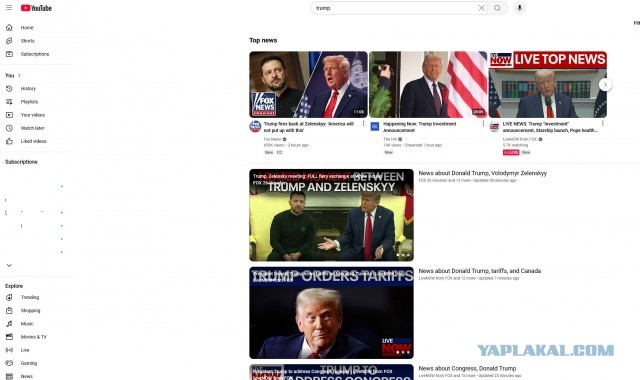Show more subscriptions with the down chevron
The width and height of the screenshot is (640, 380).
pyautogui.click(x=9, y=265)
